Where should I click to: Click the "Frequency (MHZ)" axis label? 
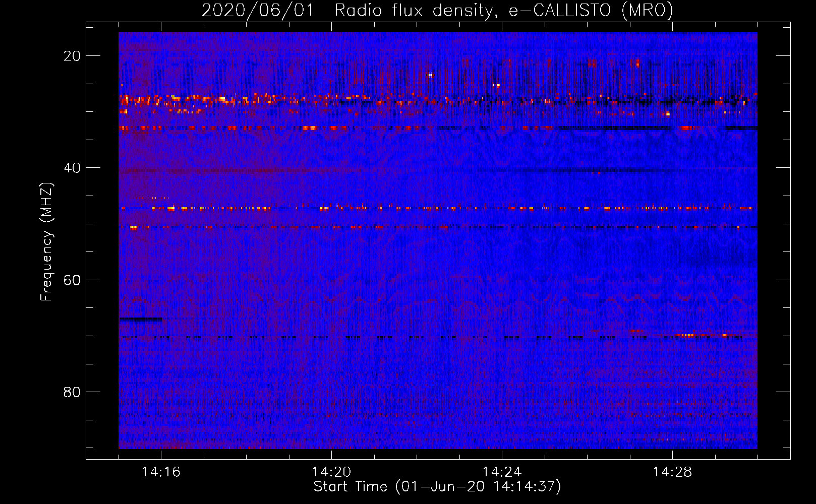coord(46,242)
